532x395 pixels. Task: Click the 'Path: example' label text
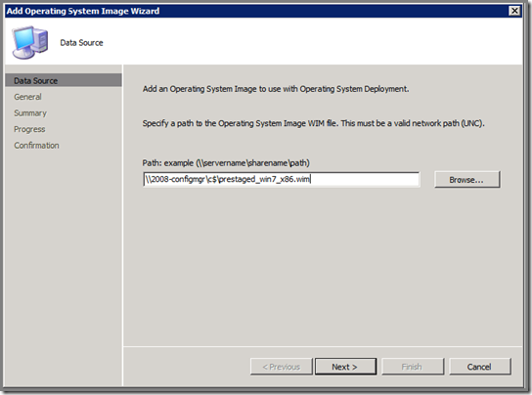pyautogui.click(x=226, y=163)
